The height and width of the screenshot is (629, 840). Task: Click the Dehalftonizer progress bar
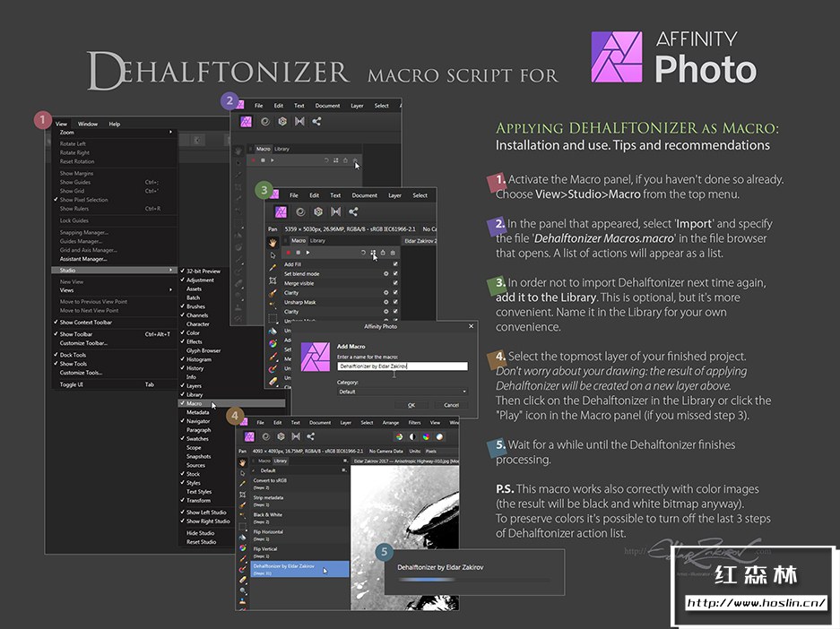click(x=474, y=580)
